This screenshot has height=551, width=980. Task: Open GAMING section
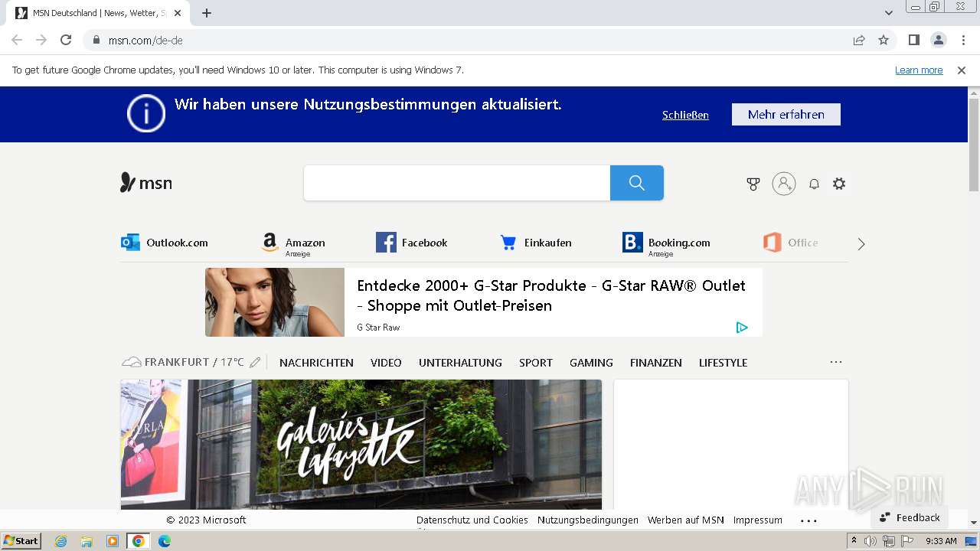(591, 363)
